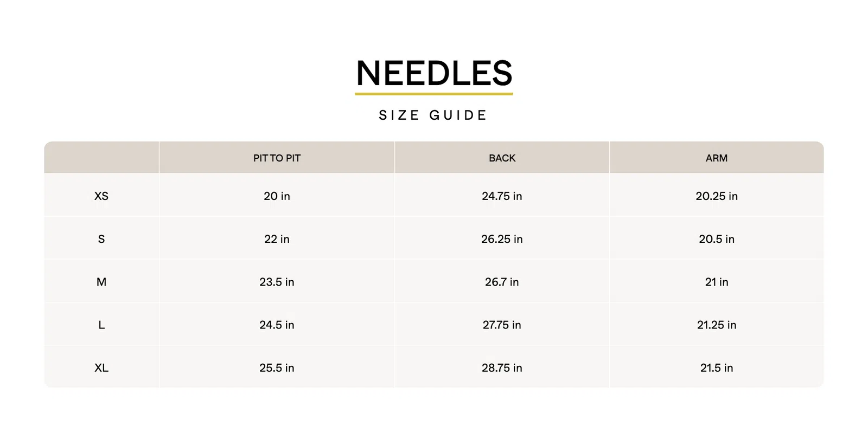
Task: Click the S size row label
Action: pyautogui.click(x=101, y=239)
